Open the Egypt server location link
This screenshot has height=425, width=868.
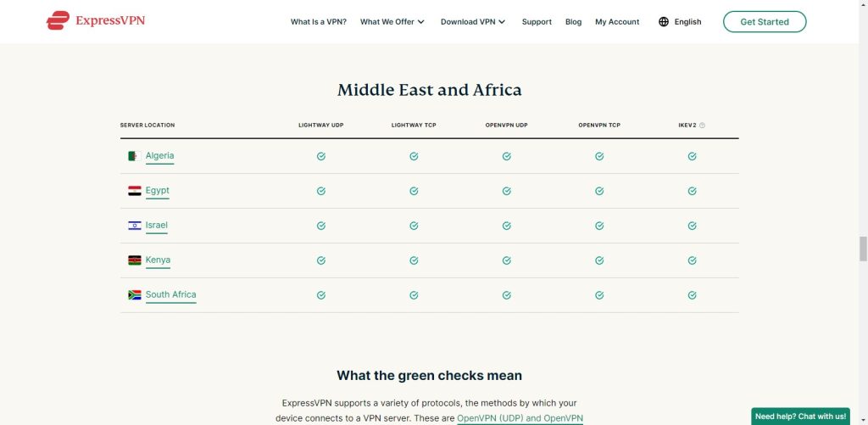pyautogui.click(x=158, y=191)
